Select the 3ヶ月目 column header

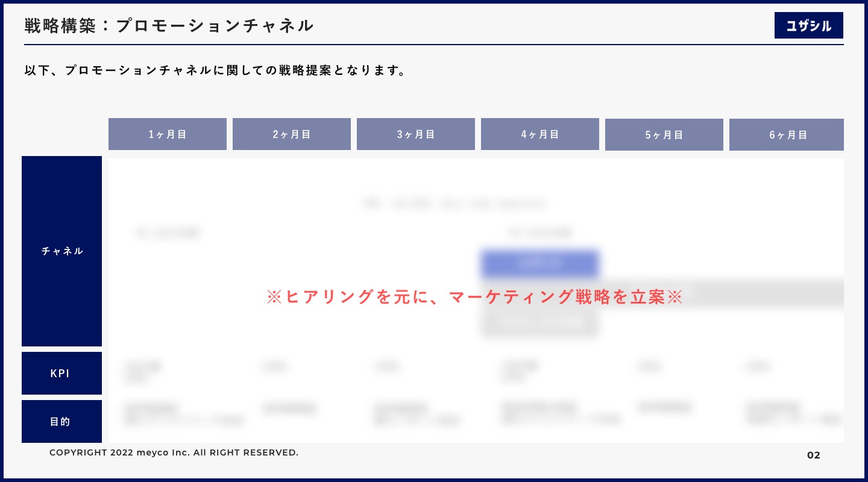(416, 134)
